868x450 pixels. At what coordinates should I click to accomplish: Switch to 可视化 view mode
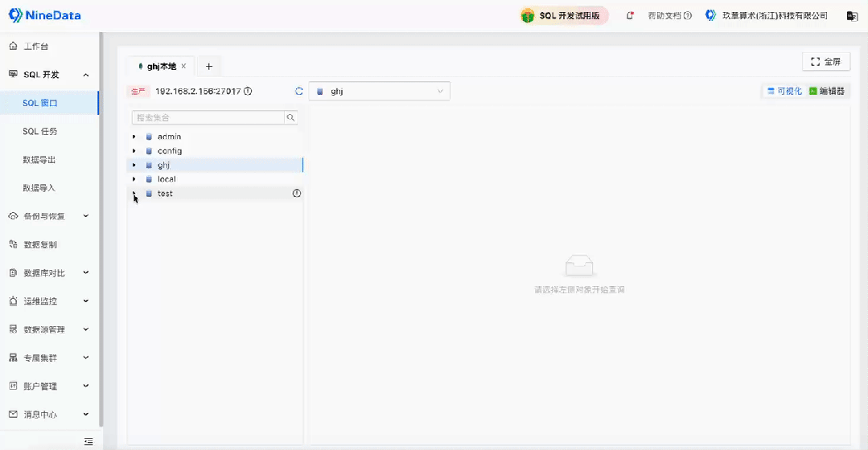(x=784, y=92)
